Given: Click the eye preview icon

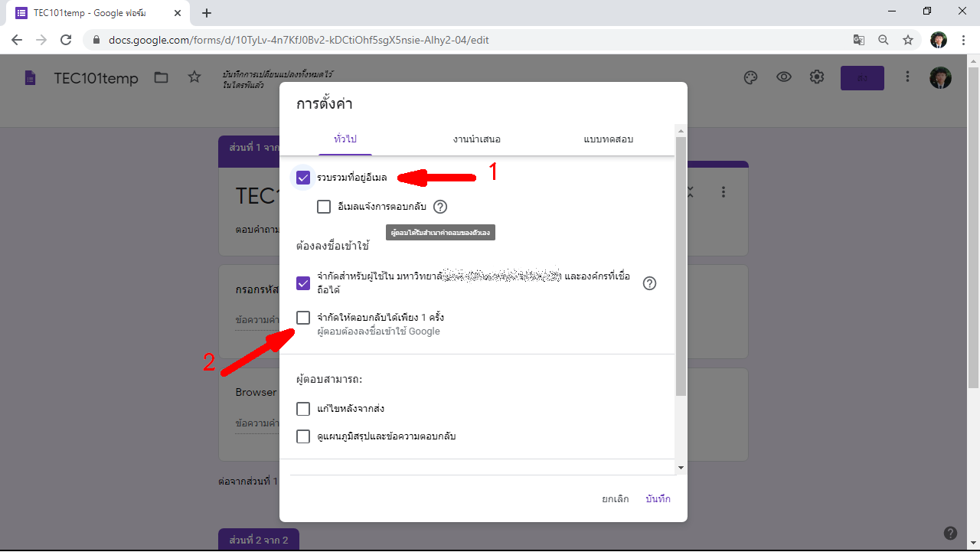Looking at the screenshot, I should pyautogui.click(x=783, y=77).
